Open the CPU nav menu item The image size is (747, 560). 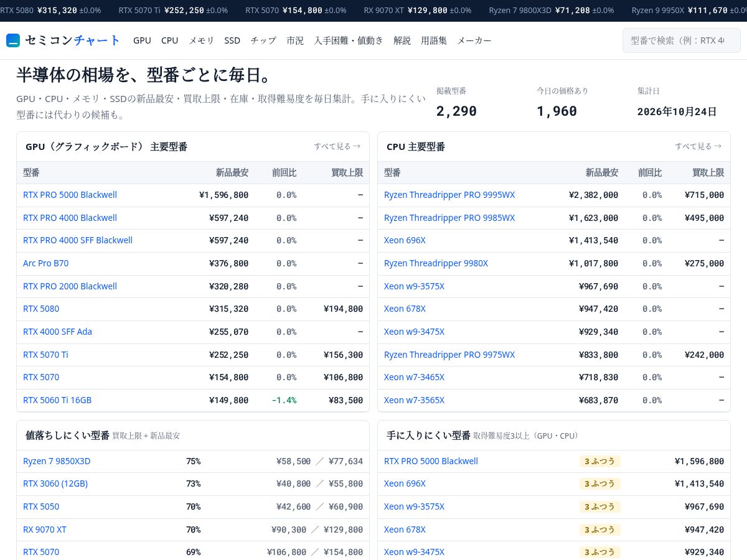[x=169, y=40]
